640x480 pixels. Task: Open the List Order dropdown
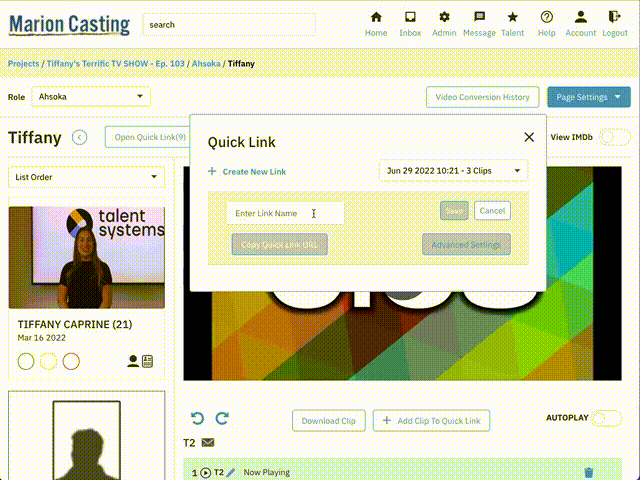87,177
